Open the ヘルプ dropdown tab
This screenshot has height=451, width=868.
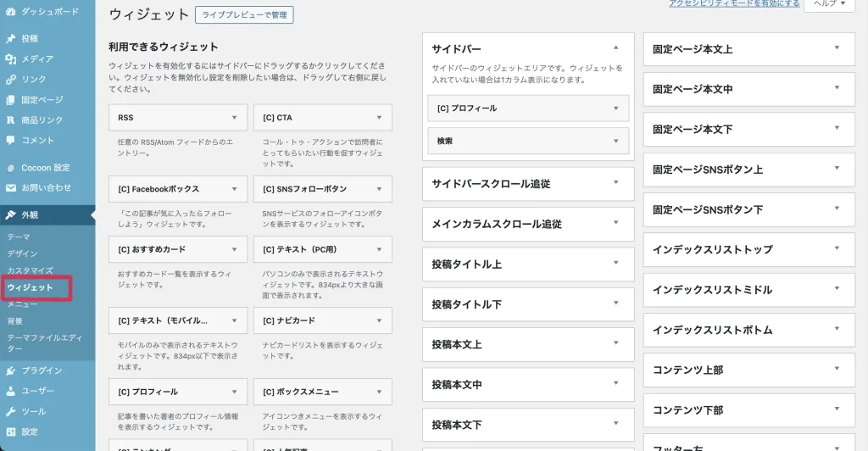(830, 4)
